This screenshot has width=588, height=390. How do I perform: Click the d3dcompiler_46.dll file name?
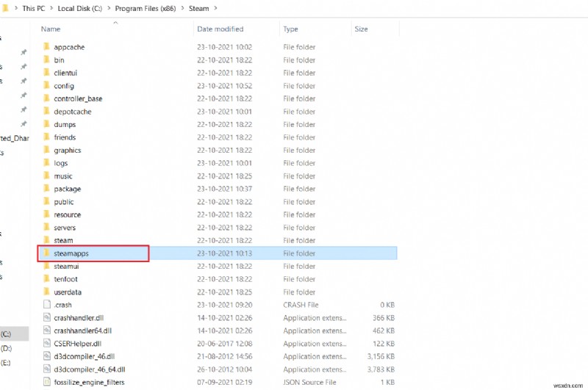84,356
